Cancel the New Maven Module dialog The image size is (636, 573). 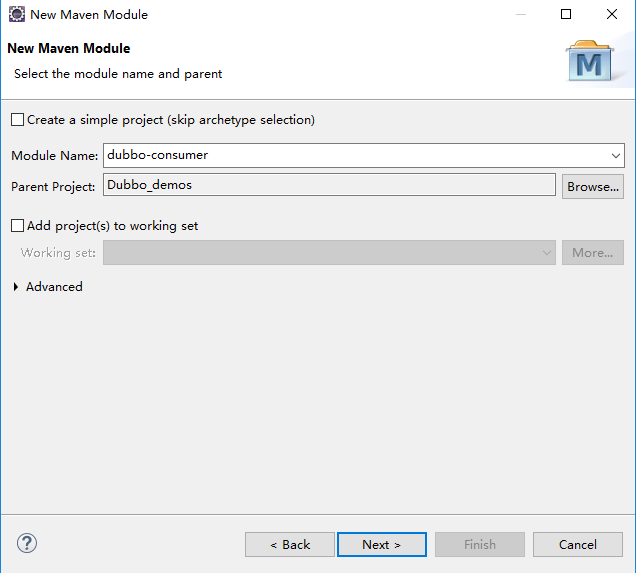coord(578,544)
